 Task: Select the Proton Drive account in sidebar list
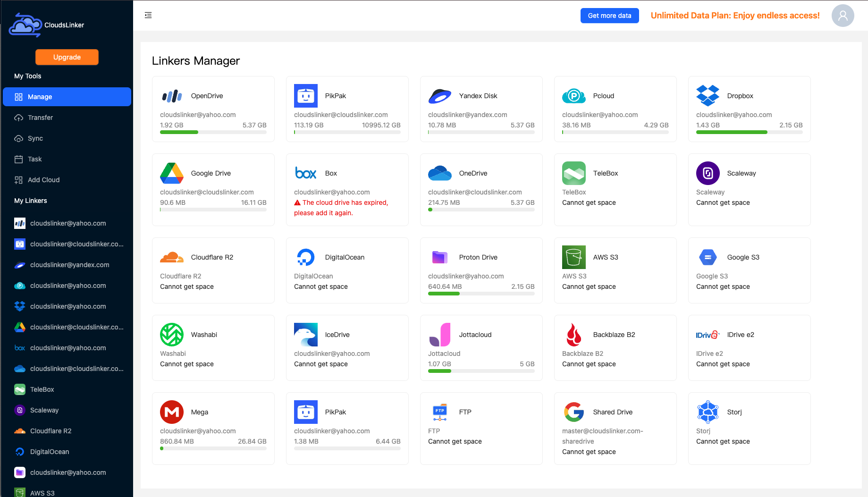pyautogui.click(x=67, y=472)
